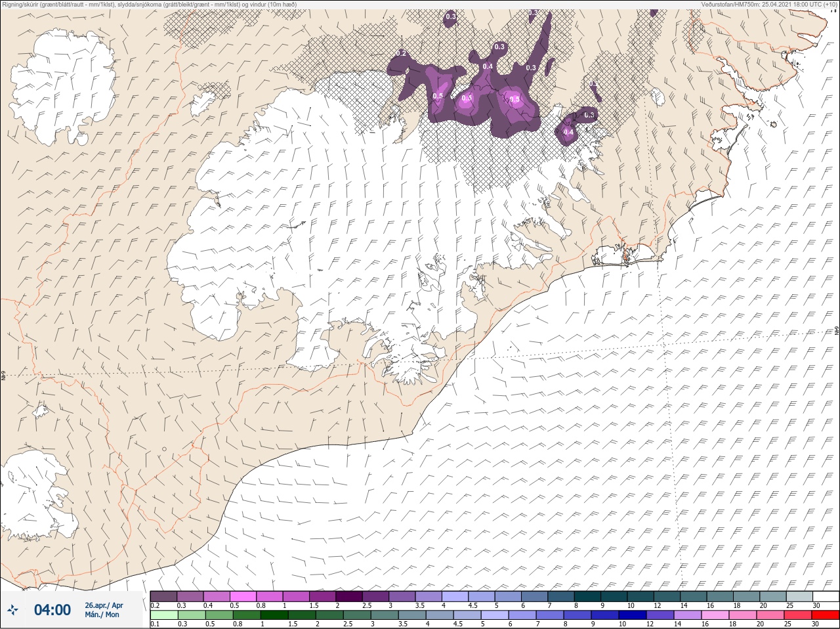
Task: Pick the bright pink swatch between 0.5 and 0.8 in the upper legend
Action: pos(243,596)
